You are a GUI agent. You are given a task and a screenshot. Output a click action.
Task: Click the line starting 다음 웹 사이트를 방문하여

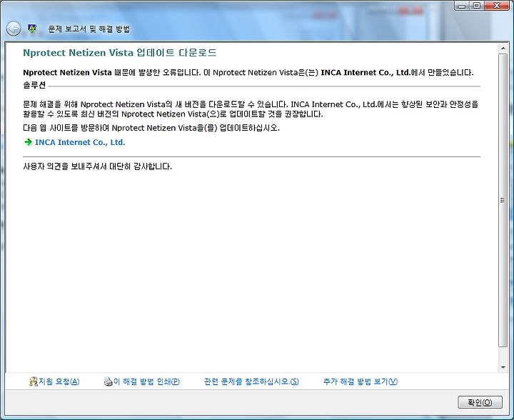pos(151,128)
